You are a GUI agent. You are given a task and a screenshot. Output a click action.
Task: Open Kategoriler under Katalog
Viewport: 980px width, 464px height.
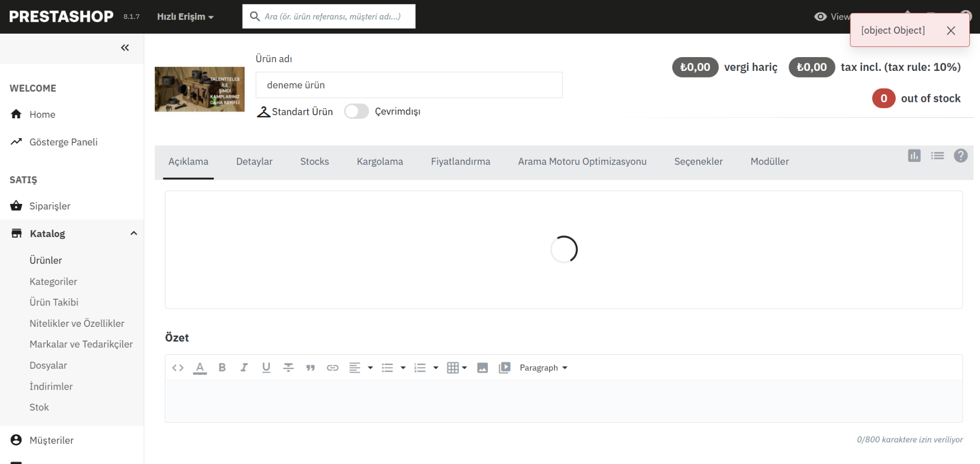pos(53,282)
